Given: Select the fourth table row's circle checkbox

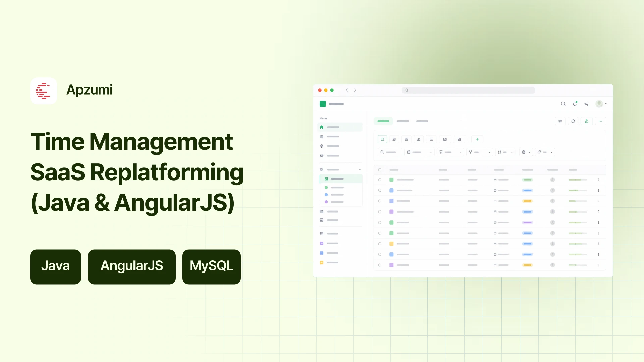Looking at the screenshot, I should 380,212.
